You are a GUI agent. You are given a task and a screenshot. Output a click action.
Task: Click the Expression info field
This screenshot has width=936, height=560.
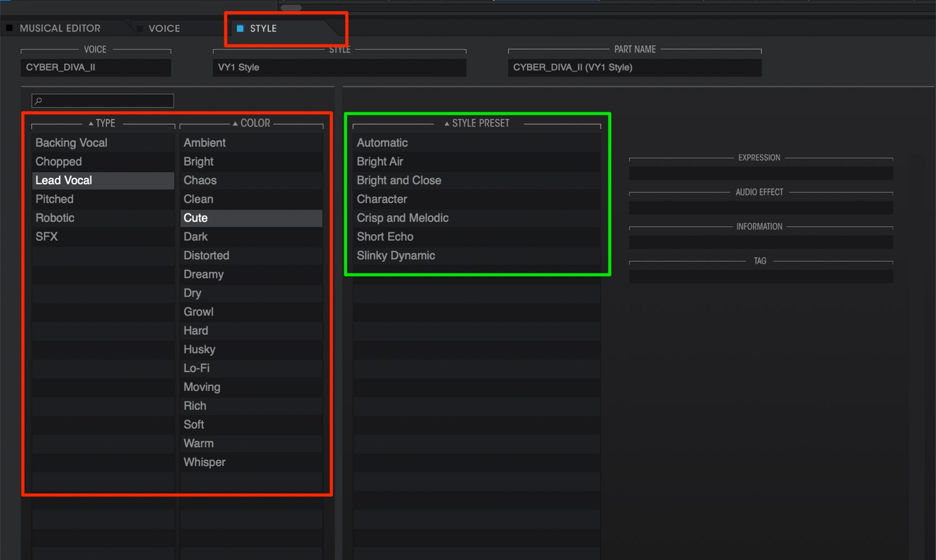(x=761, y=173)
